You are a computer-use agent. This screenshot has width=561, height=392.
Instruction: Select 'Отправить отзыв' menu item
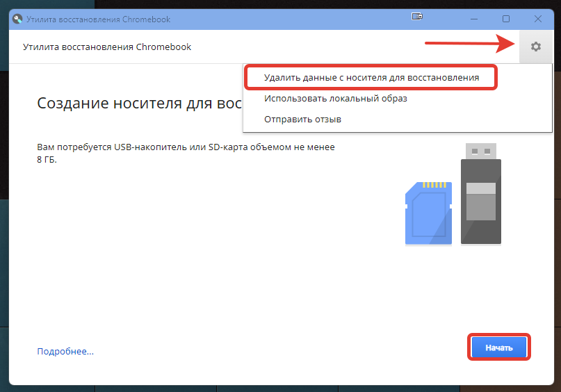tap(302, 119)
